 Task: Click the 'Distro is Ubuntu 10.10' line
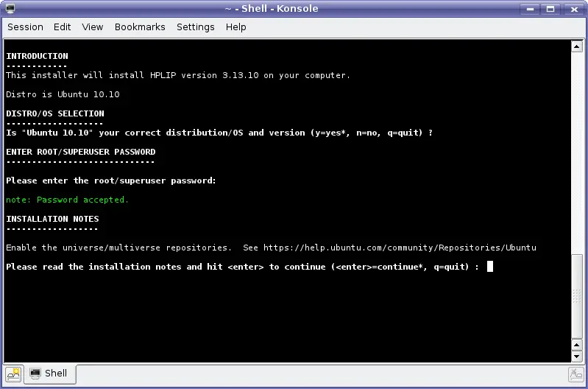63,94
